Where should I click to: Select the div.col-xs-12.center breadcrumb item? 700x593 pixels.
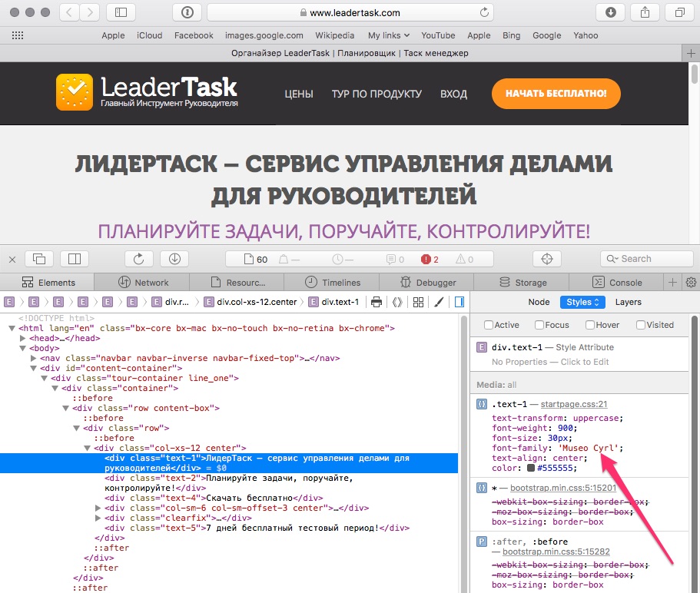point(251,302)
